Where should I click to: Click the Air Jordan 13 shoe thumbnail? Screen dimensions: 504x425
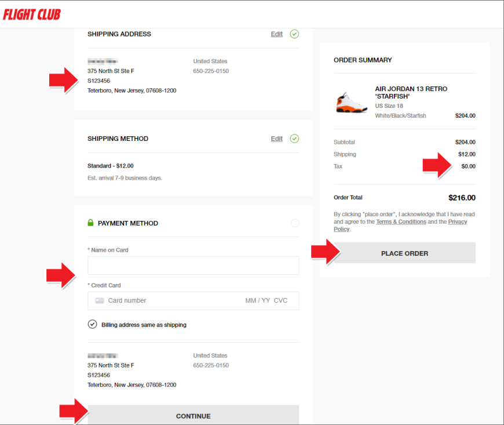[x=351, y=103]
